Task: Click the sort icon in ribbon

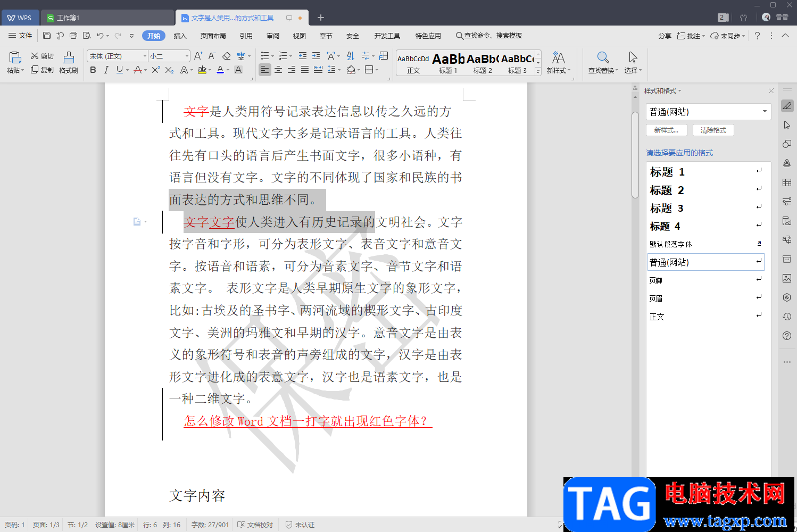Action: [x=350, y=56]
